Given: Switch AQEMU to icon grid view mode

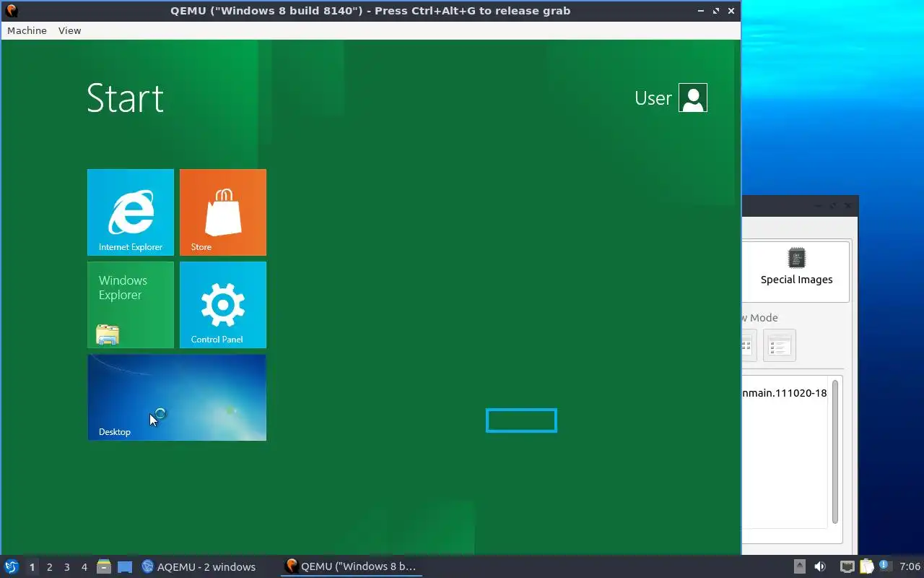Looking at the screenshot, I should pyautogui.click(x=749, y=346).
